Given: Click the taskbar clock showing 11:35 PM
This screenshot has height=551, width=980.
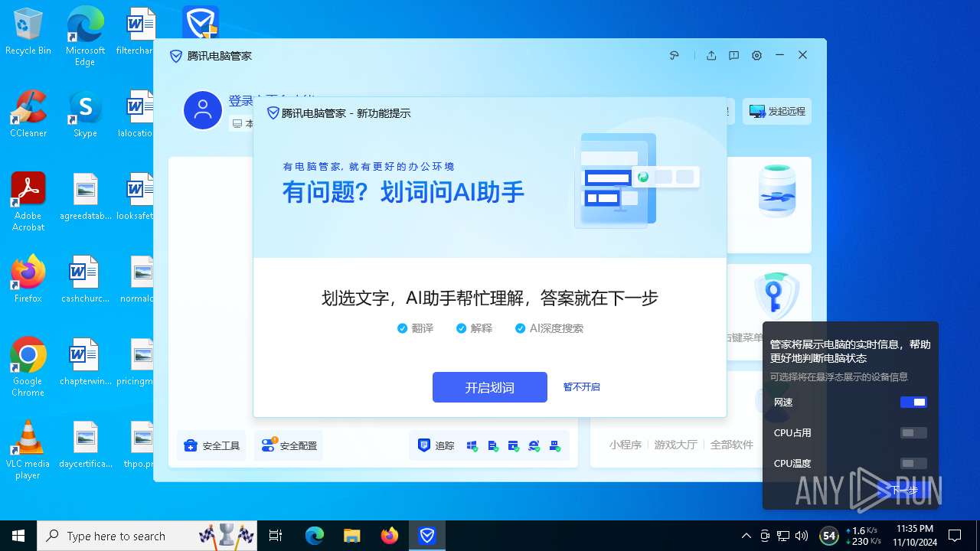Looking at the screenshot, I should click(913, 536).
